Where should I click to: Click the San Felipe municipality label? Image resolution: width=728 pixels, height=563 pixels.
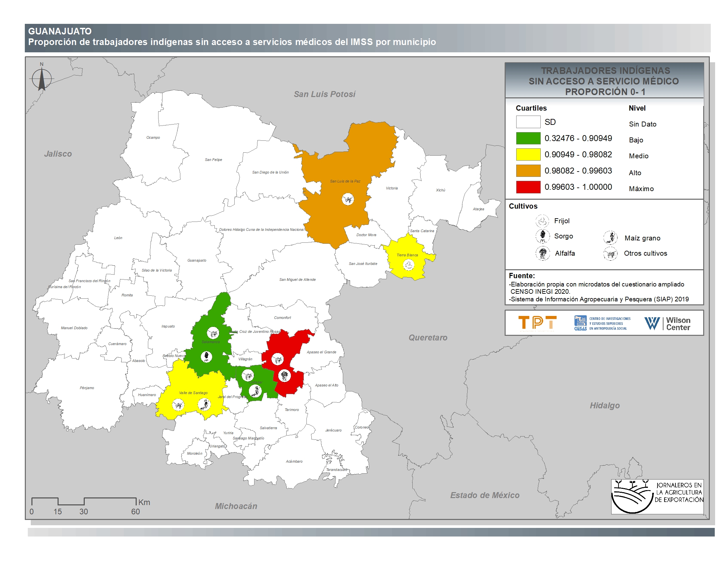point(213,160)
